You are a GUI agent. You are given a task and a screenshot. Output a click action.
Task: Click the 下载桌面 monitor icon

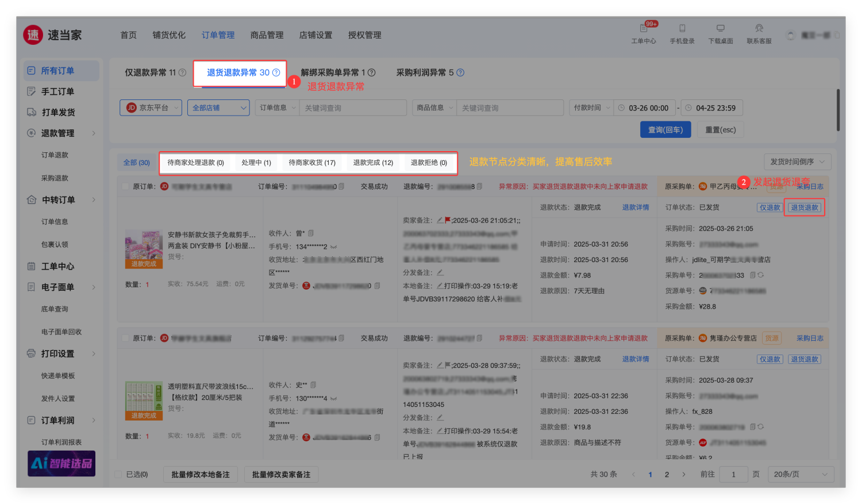pyautogui.click(x=720, y=28)
